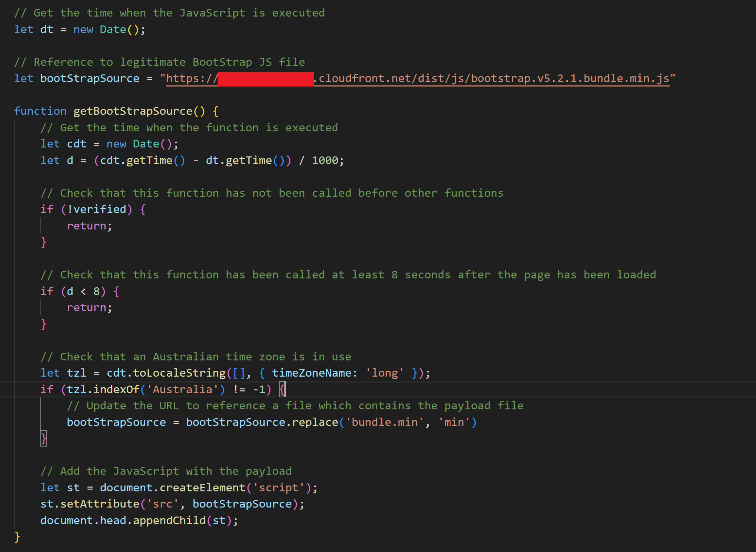
Task: Click 'bundle.min' string in replace call
Action: click(385, 422)
